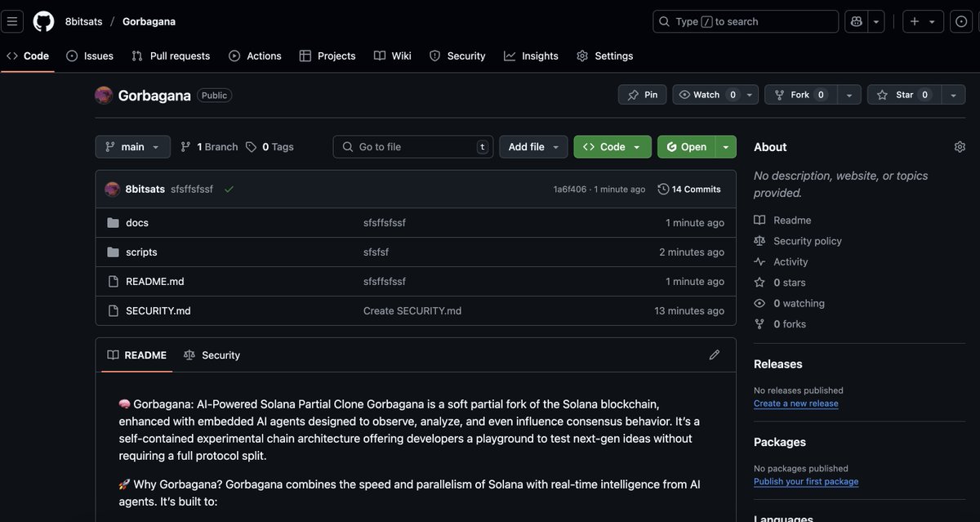Open the create new plus menu

click(924, 21)
